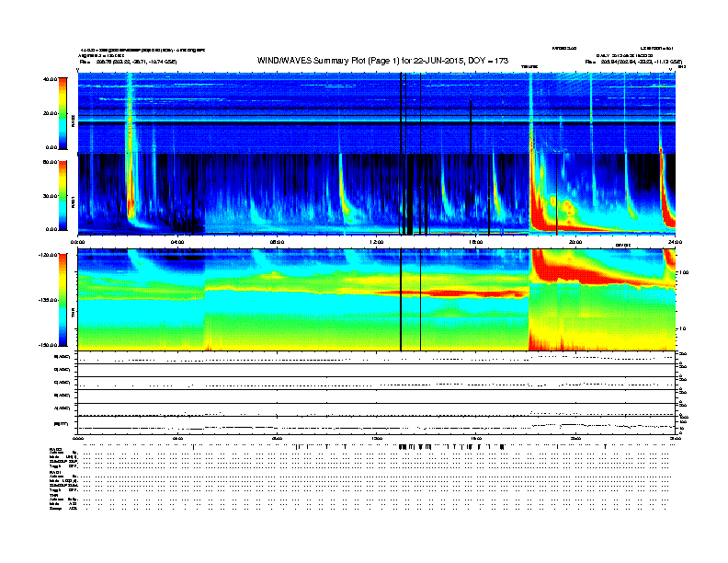The width and height of the screenshot is (728, 563).
Task: Click the topmost line-plot panel under TNR
Action: tap(376, 358)
